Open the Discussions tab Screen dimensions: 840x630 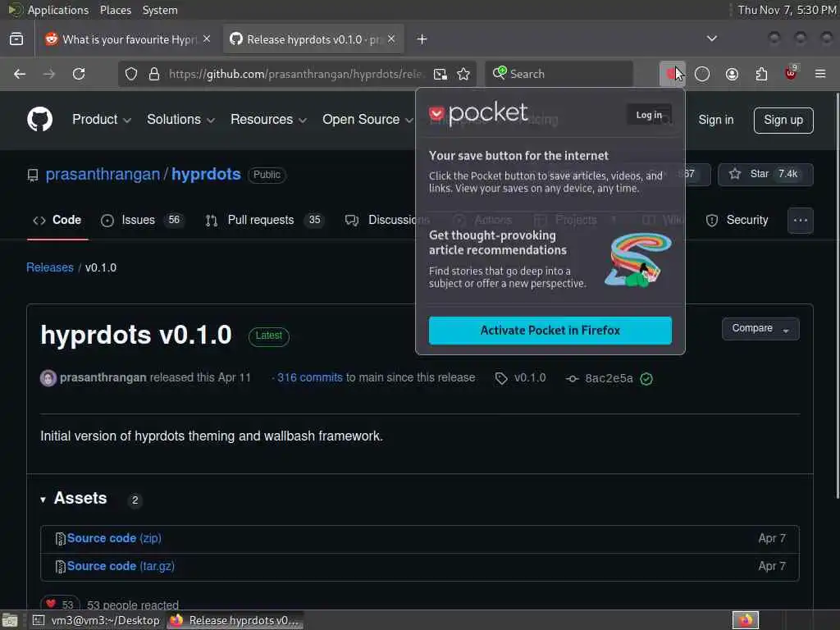coord(387,220)
